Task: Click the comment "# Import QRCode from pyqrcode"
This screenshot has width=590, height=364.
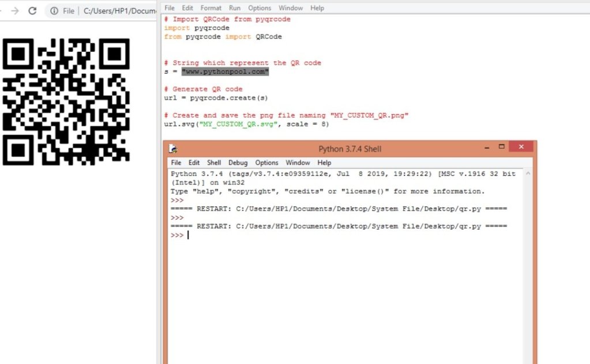Action: 227,19
